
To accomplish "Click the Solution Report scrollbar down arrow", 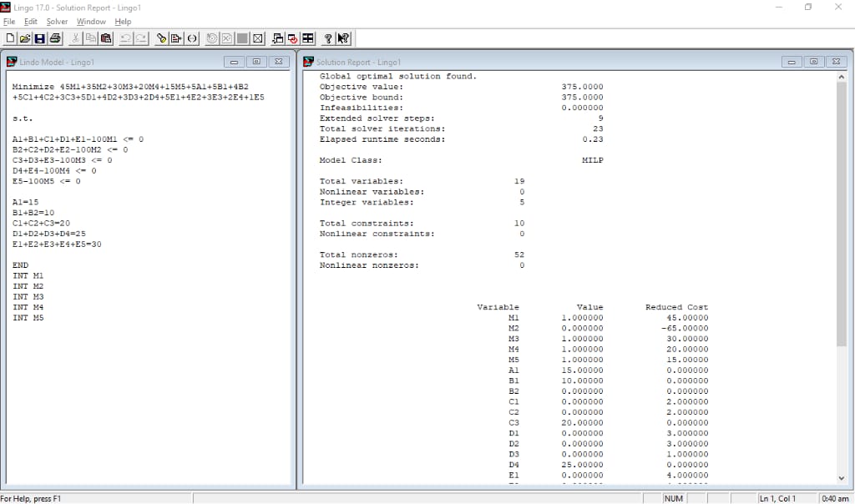I will [841, 478].
